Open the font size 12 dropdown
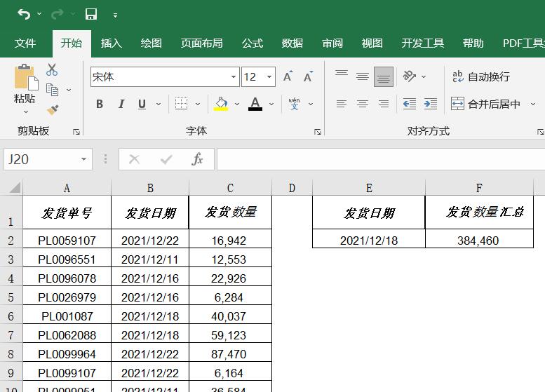The image size is (545, 392). (x=269, y=77)
